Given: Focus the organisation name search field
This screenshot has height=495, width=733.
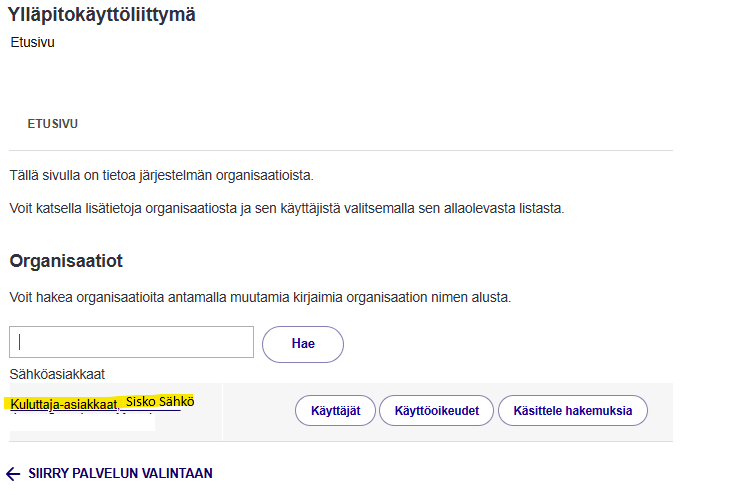Looking at the screenshot, I should (x=131, y=342).
